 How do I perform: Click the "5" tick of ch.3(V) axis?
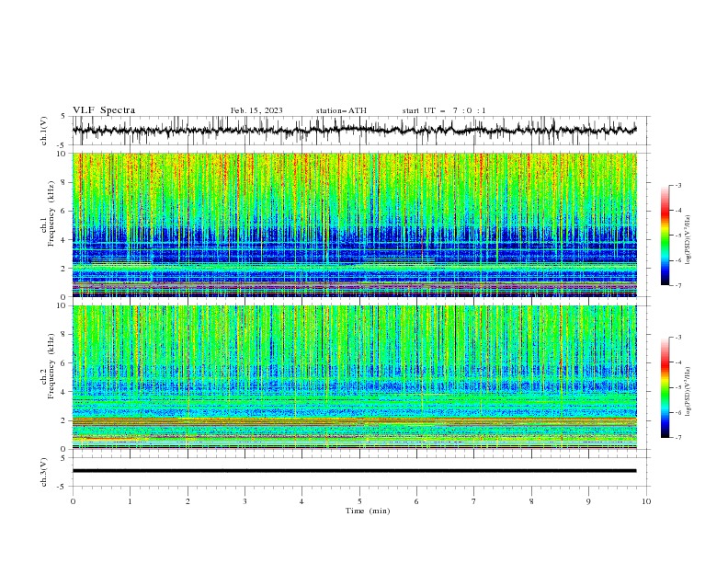(x=64, y=458)
